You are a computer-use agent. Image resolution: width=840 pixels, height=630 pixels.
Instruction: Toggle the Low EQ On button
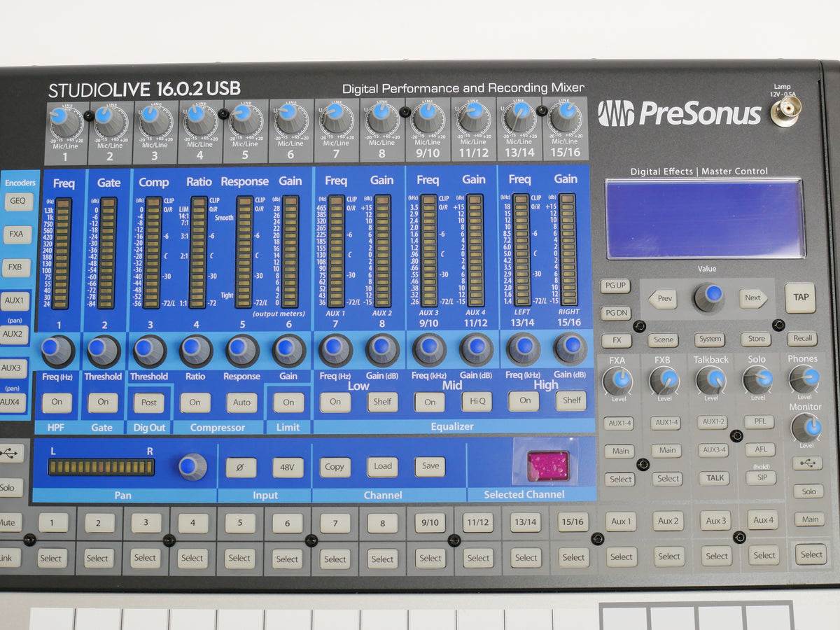tap(335, 402)
